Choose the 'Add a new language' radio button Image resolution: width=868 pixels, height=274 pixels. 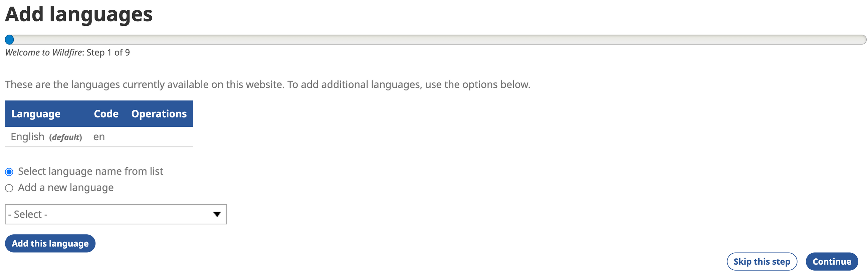click(x=9, y=188)
